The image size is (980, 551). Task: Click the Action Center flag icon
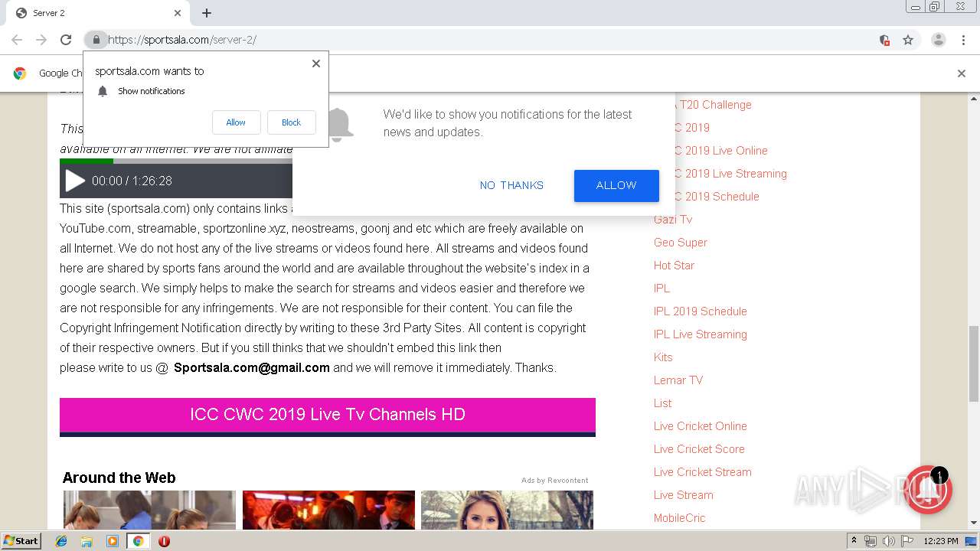click(x=906, y=541)
